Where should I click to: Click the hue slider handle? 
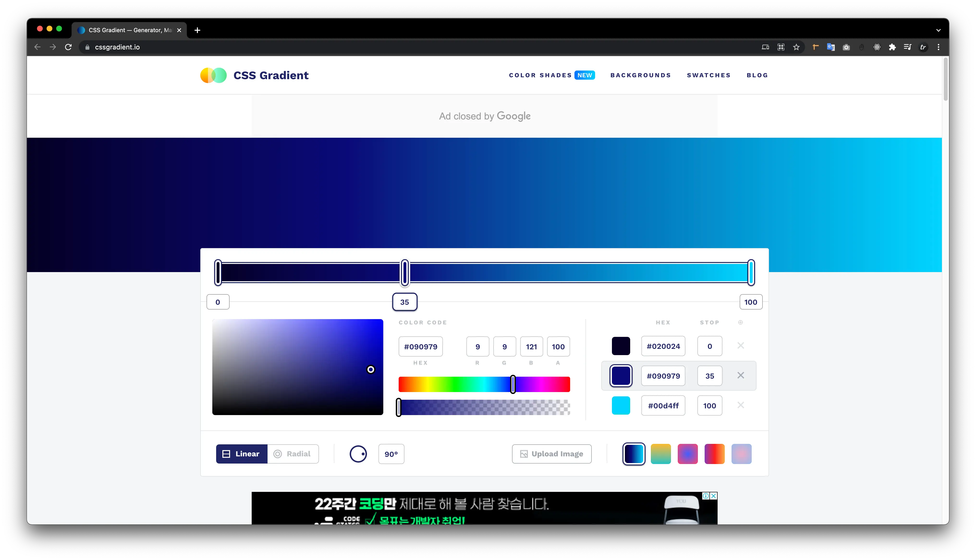click(513, 384)
